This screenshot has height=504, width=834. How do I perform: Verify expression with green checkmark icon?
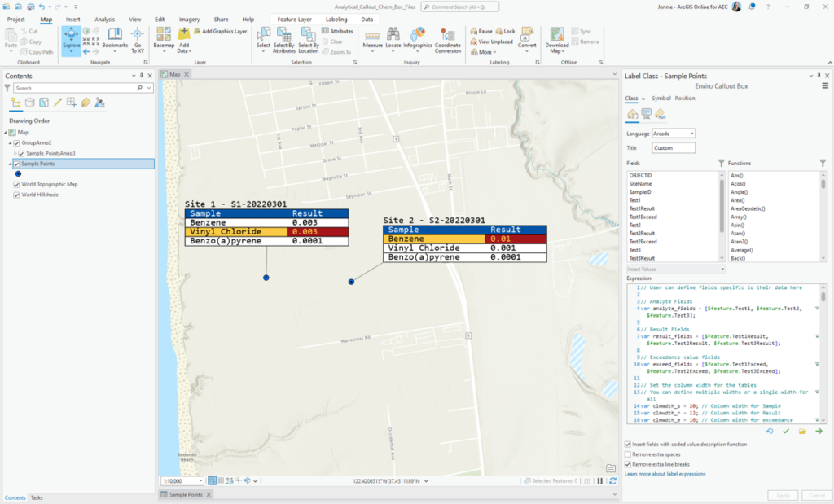click(x=786, y=432)
